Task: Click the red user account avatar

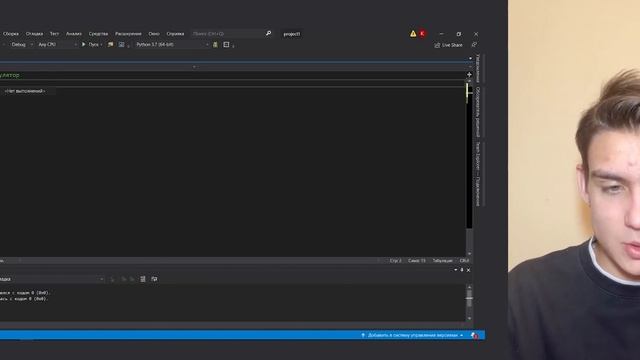Action: (x=422, y=33)
